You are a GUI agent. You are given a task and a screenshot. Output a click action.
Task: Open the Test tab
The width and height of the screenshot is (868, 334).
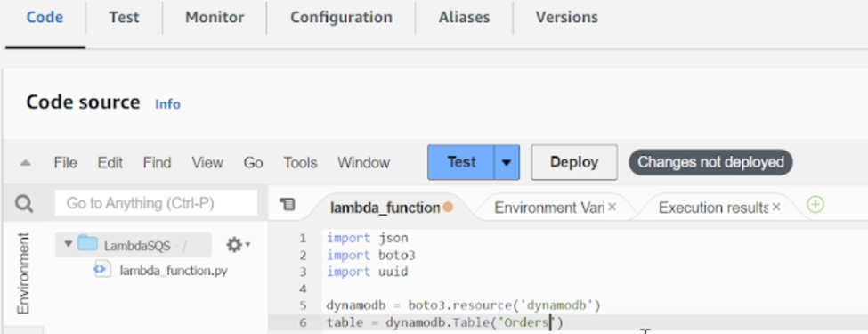click(x=124, y=18)
